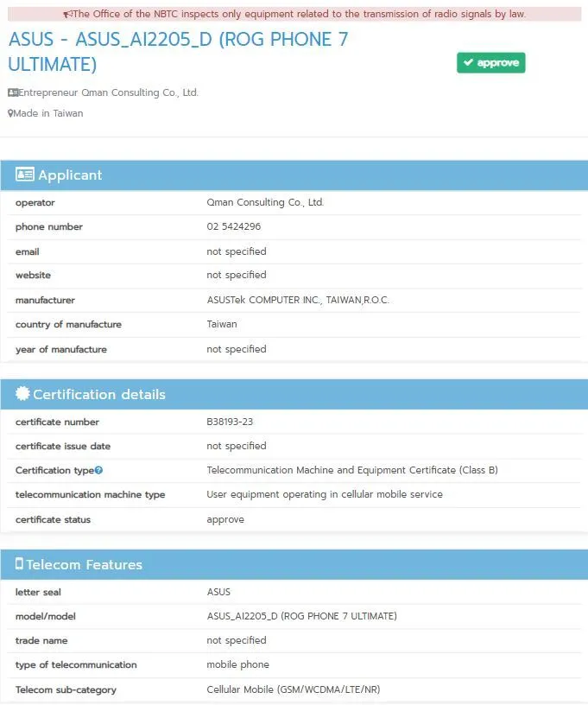Screen dimensions: 588x705
Task: Click the certificate number row label
Action: pyautogui.click(x=57, y=422)
